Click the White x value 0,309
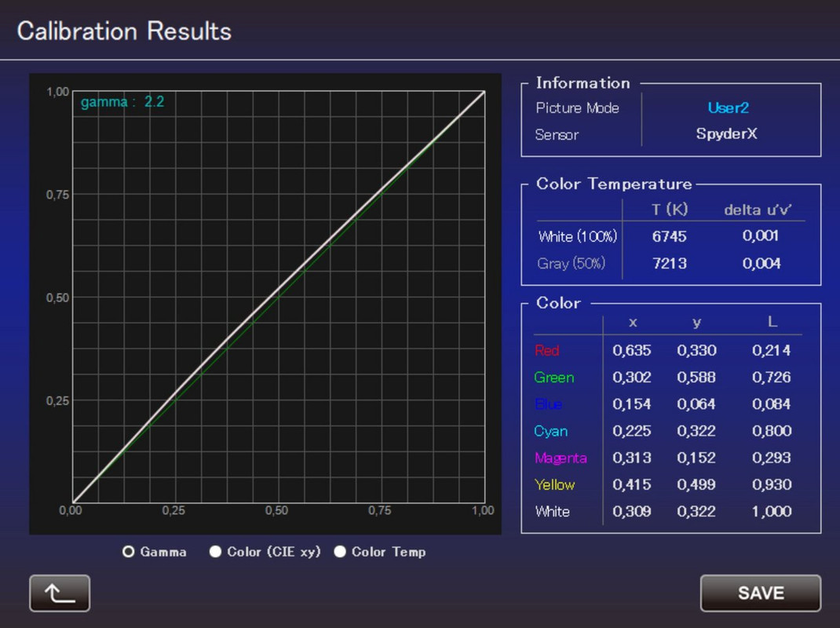 click(632, 511)
